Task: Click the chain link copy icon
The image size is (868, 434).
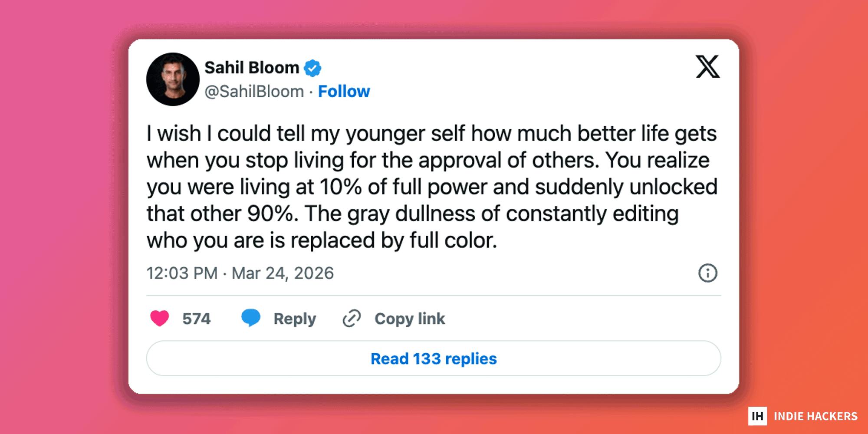Action: [352, 318]
